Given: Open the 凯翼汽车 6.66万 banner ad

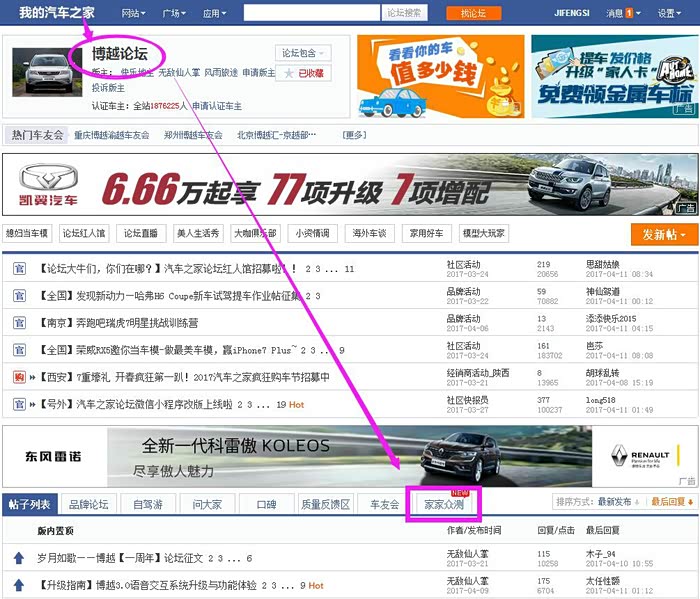Looking at the screenshot, I should [350, 185].
